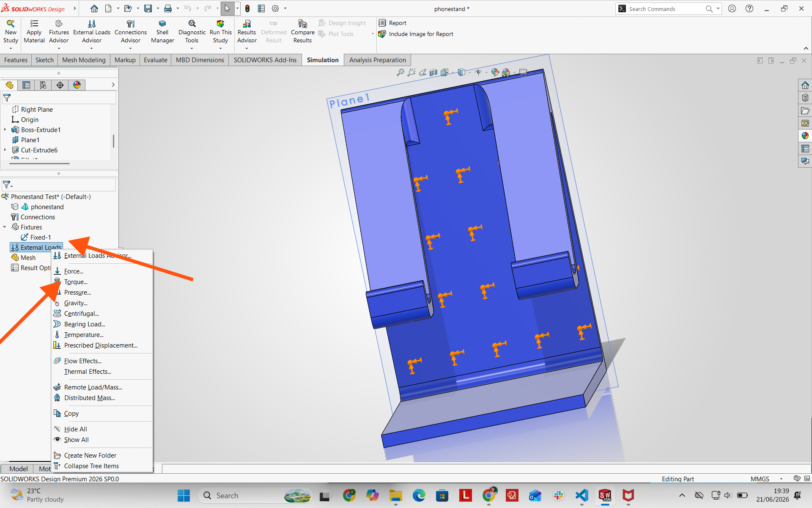Open the Results Advisor tool
The image size is (812, 508).
(x=247, y=32)
